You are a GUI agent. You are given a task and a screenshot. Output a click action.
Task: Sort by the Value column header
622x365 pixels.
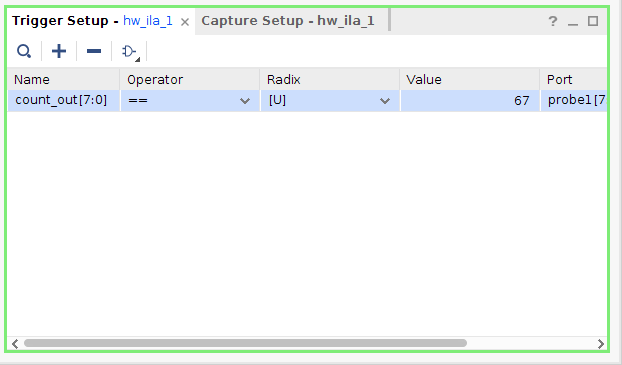click(x=470, y=79)
